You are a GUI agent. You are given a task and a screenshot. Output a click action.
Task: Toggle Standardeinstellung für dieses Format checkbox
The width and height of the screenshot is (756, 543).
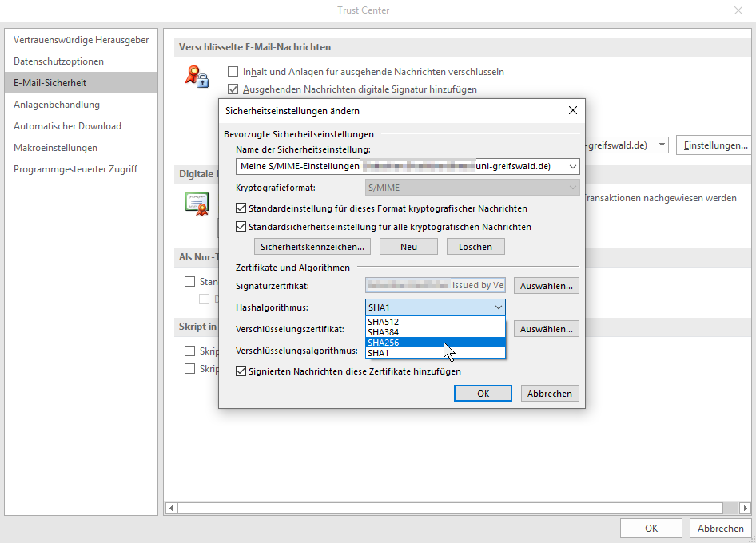[241, 208]
